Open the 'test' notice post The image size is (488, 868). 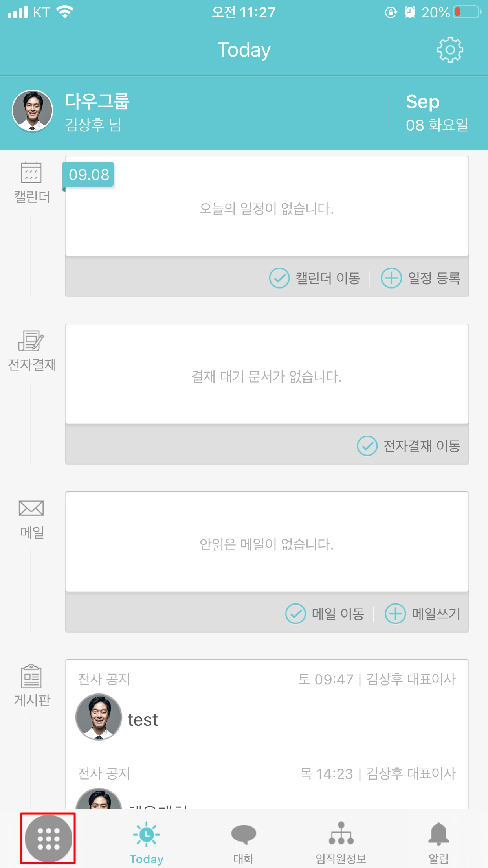(143, 720)
